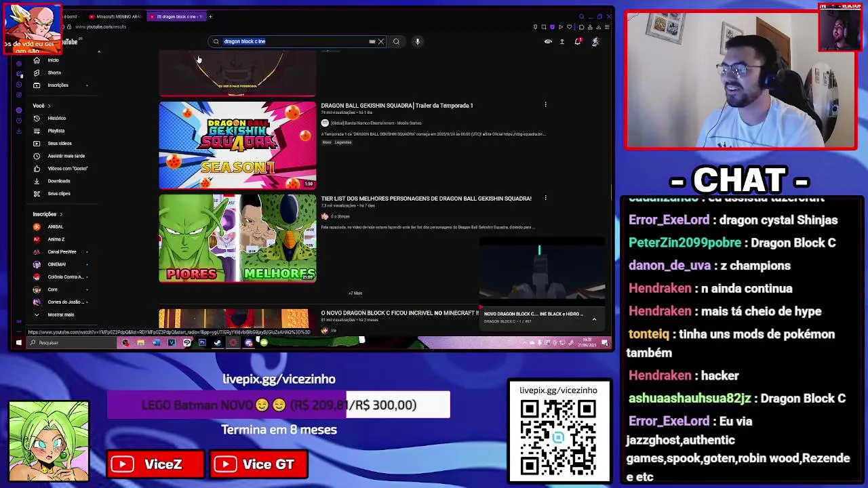The height and width of the screenshot is (488, 868).
Task: Open Cortes do Jozão subscription channel
Action: click(61, 302)
